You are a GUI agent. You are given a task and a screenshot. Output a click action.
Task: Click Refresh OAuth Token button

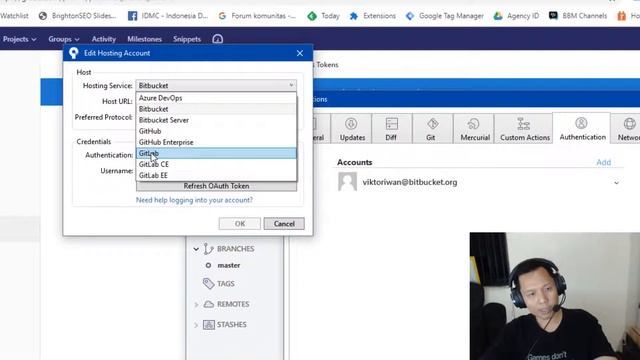tap(216, 186)
